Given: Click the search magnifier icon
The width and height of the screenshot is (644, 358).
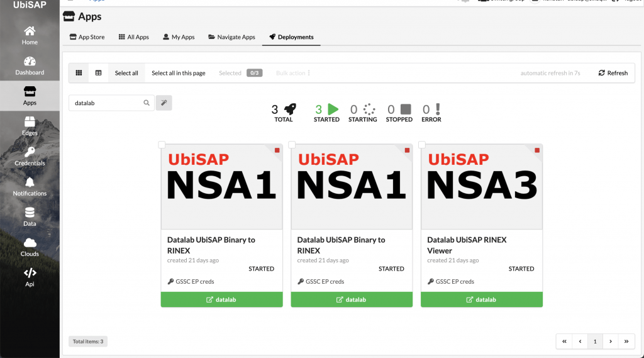Looking at the screenshot, I should point(147,103).
